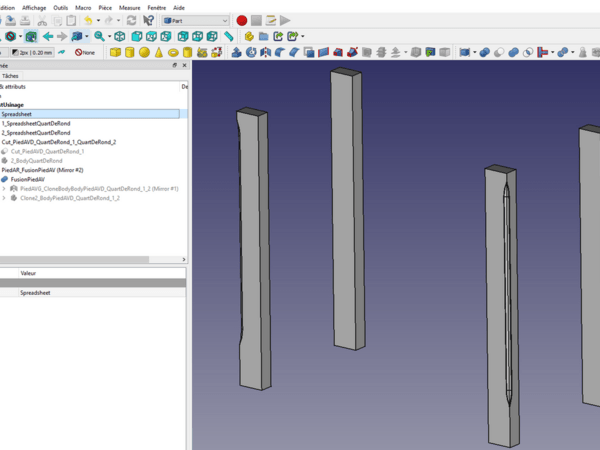
Task: Create a Part sphere primitive
Action: point(145,52)
